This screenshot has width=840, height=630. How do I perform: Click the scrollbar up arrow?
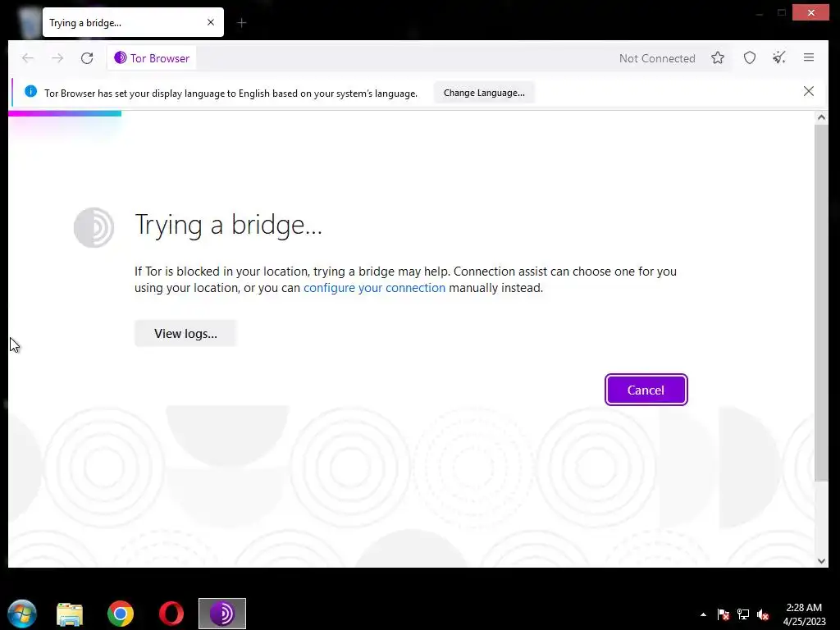pos(821,117)
